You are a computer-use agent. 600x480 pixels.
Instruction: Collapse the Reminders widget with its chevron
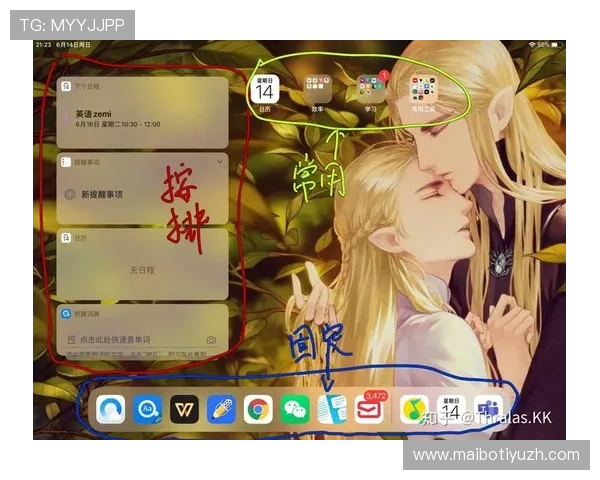220,162
